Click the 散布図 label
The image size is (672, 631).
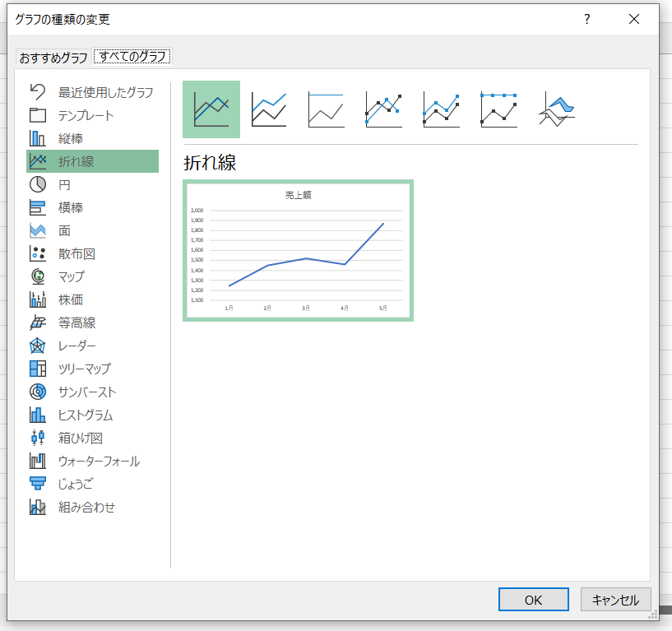pyautogui.click(x=76, y=253)
